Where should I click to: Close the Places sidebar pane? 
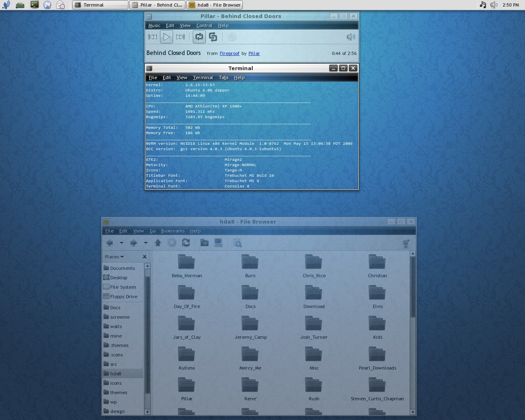(144, 257)
